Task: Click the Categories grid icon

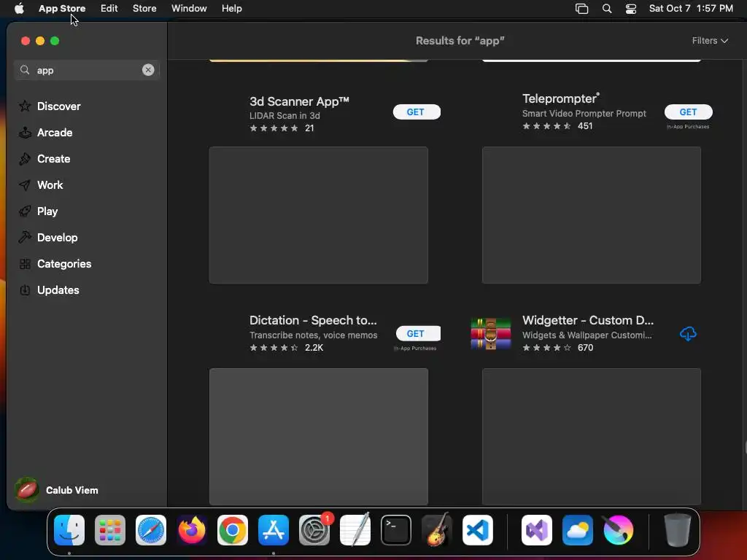Action: tap(25, 264)
